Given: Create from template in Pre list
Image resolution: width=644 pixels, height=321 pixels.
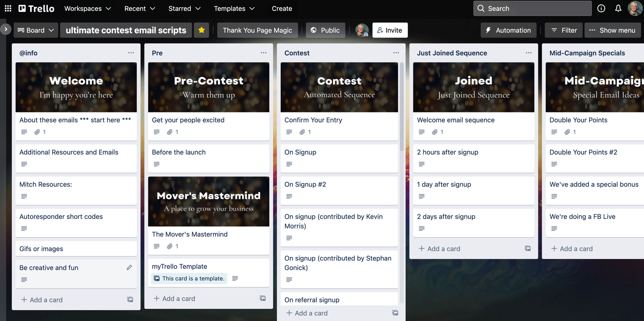Looking at the screenshot, I should pyautogui.click(x=263, y=298).
